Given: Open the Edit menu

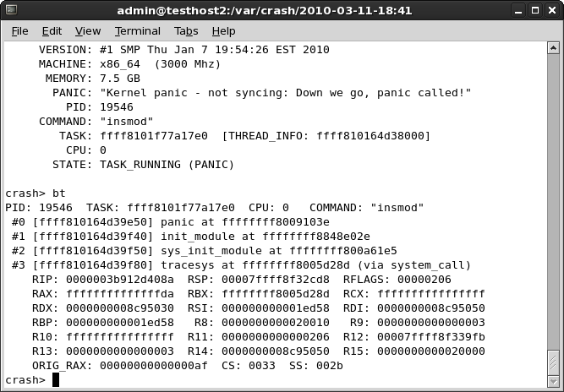Looking at the screenshot, I should [x=52, y=31].
